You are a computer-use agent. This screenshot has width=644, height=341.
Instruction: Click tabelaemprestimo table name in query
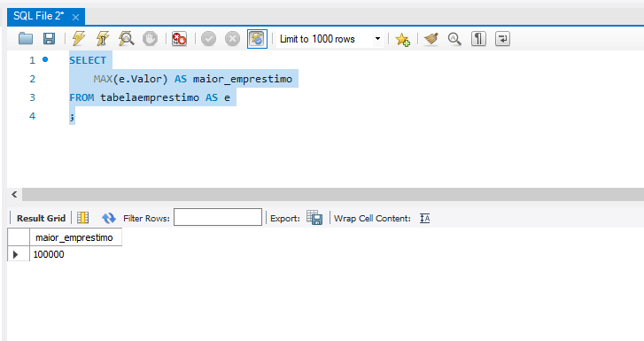(x=150, y=97)
